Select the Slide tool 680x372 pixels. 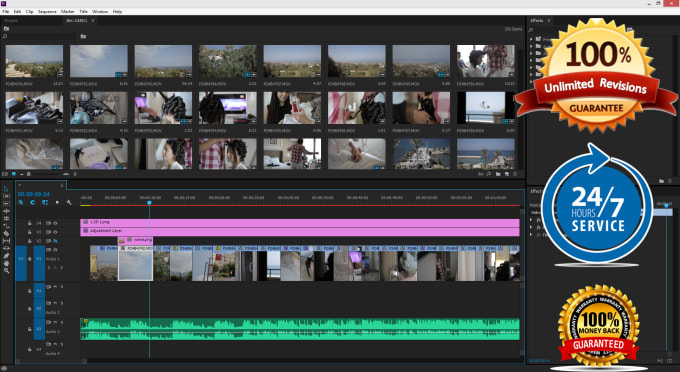click(x=6, y=248)
